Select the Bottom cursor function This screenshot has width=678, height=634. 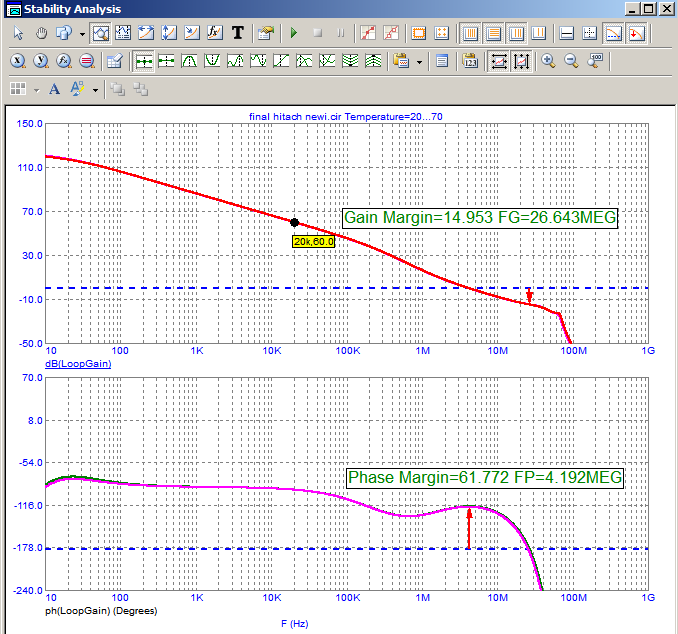327,61
